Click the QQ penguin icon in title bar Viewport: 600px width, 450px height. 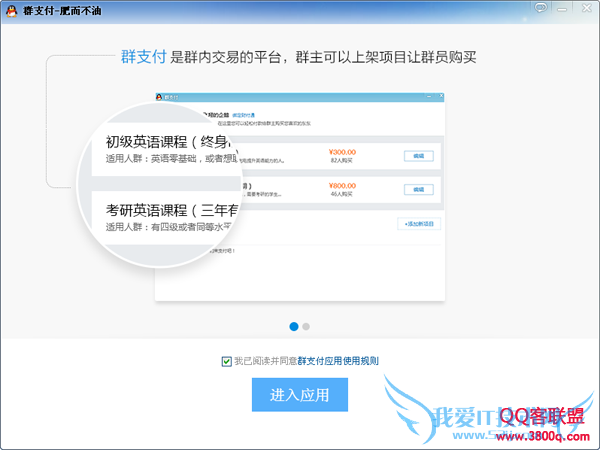(x=11, y=11)
